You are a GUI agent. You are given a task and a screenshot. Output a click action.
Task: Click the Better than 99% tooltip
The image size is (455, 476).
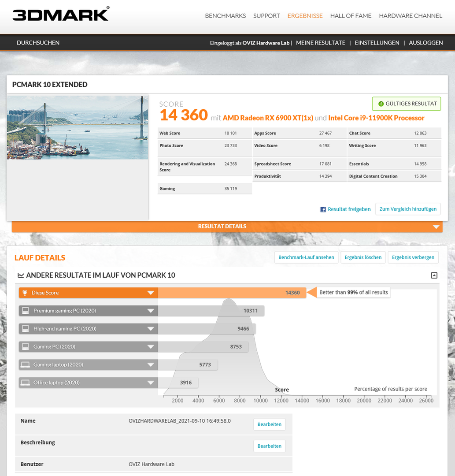click(353, 292)
